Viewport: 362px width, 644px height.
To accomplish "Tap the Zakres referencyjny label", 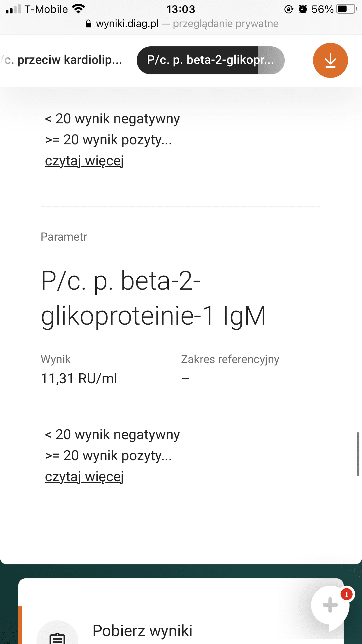I will [x=230, y=359].
